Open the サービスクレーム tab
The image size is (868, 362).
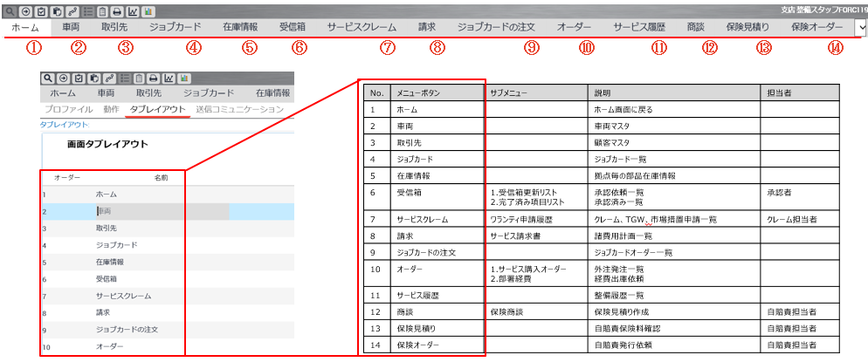tap(361, 28)
